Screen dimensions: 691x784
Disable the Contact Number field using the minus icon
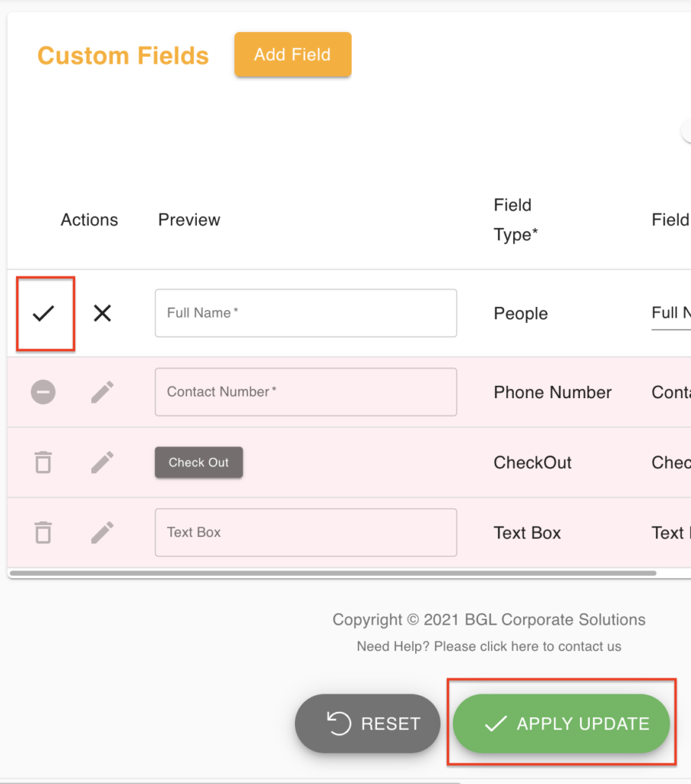click(x=44, y=392)
